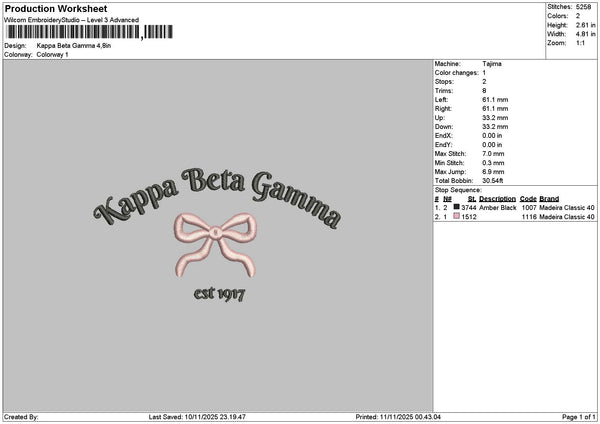Click the pink 1512 color swatch
Screen dimensions: 600x424
(x=456, y=216)
